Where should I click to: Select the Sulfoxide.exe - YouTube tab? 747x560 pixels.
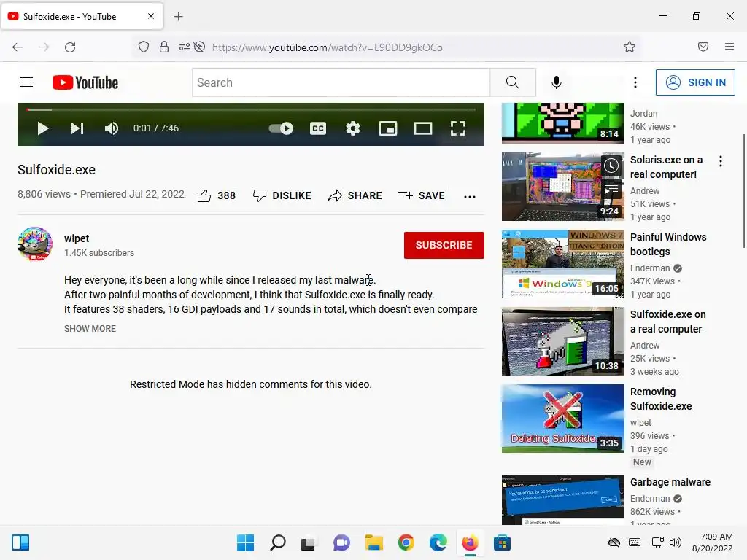82,16
